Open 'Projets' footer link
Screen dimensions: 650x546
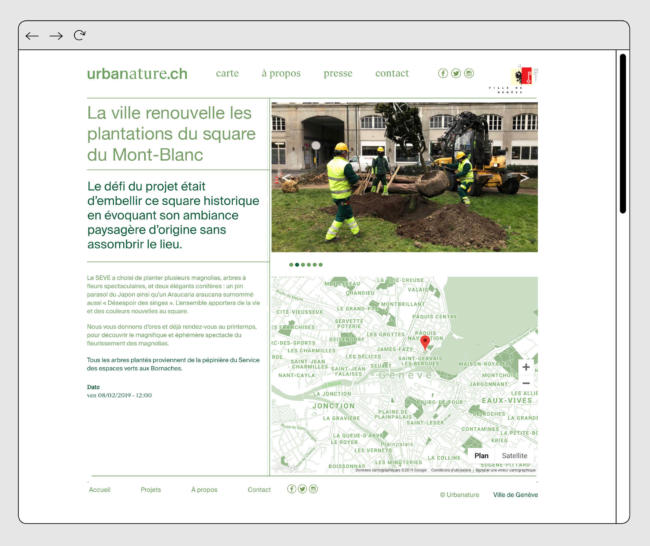(150, 490)
